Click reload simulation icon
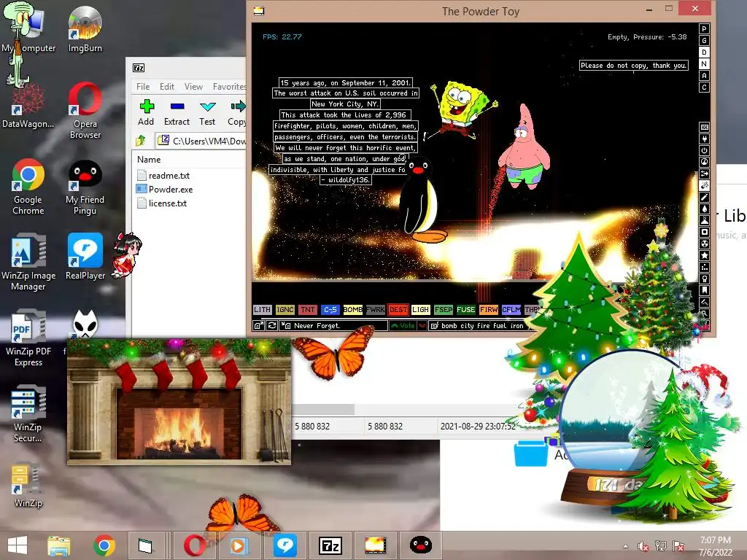This screenshot has height=560, width=747. point(272,326)
